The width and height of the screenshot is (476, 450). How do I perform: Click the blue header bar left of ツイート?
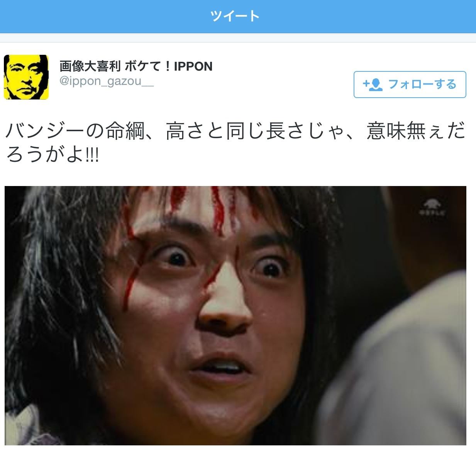104,16
